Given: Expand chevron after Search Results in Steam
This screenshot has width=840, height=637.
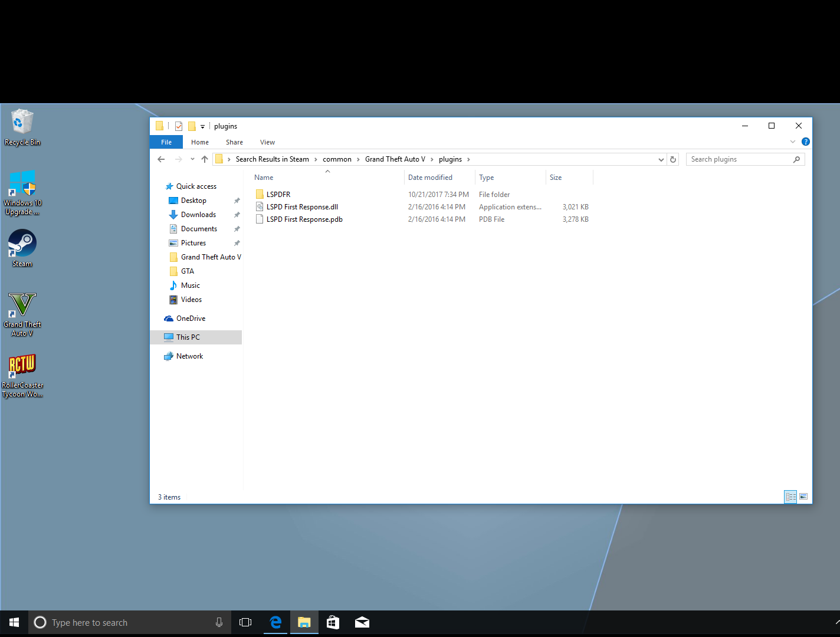Looking at the screenshot, I should tap(316, 159).
